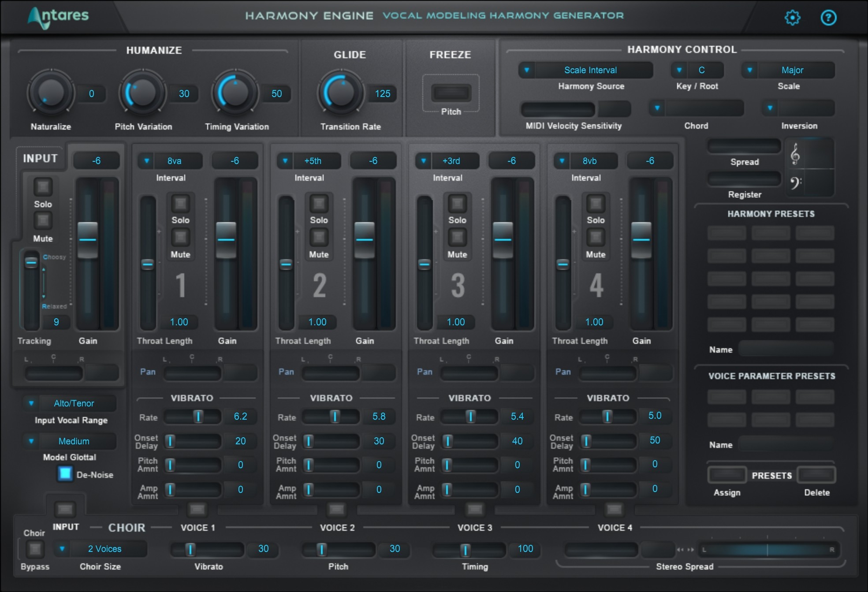Open voice 4 Interval dropdown (8vb)

point(585,161)
